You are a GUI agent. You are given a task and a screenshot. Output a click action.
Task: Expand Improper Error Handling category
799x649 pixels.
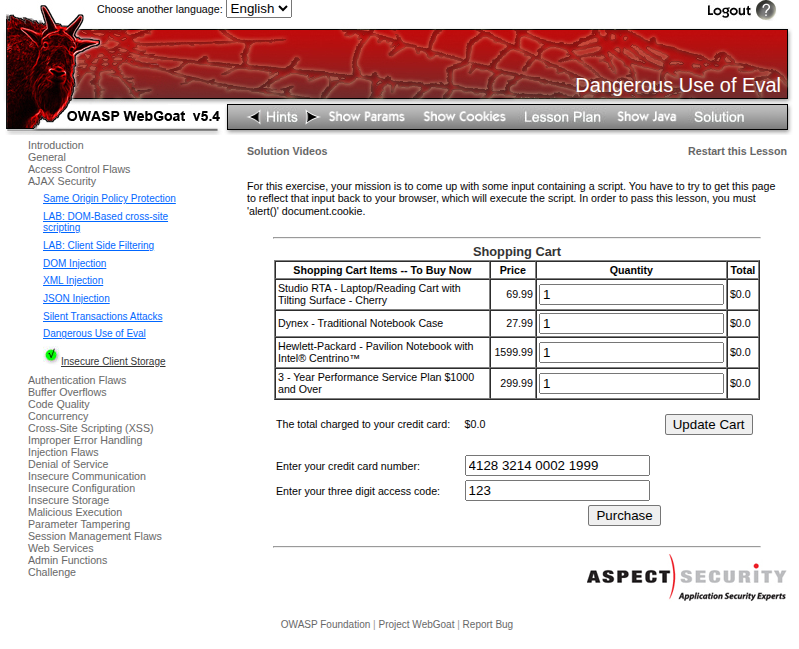tap(85, 440)
